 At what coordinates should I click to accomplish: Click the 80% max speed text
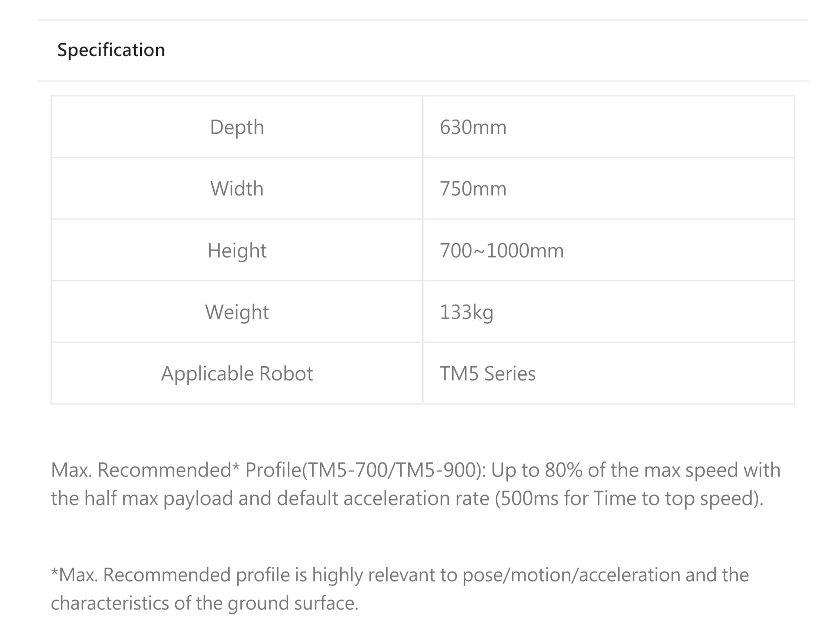pos(564,470)
